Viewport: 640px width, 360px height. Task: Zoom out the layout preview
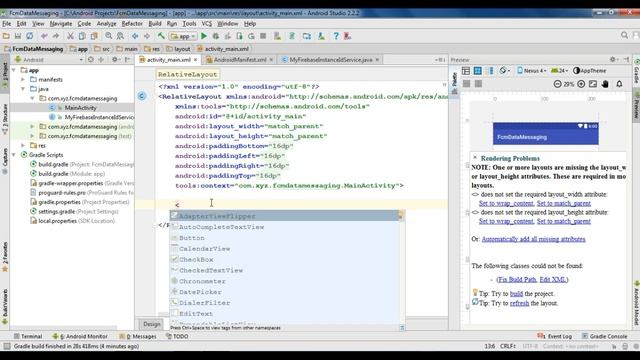coord(557,84)
